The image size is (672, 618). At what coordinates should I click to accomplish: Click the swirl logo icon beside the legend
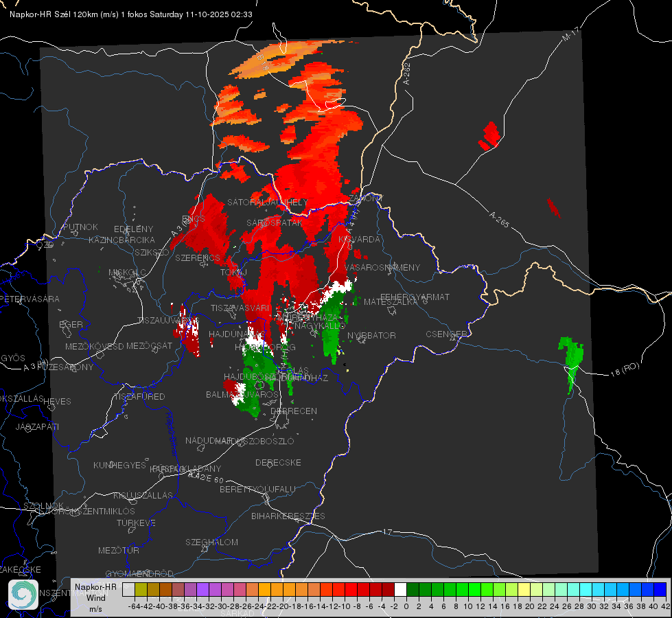pyautogui.click(x=23, y=595)
